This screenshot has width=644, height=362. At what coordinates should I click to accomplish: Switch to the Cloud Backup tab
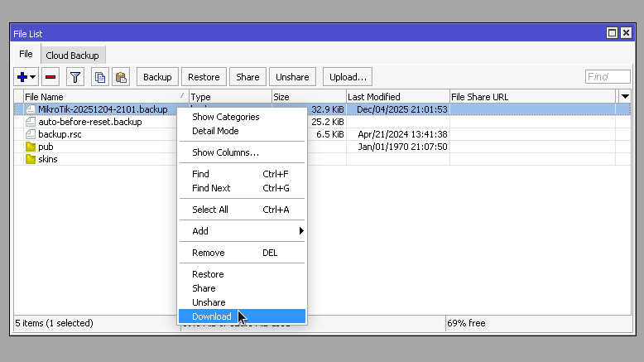[x=72, y=56]
